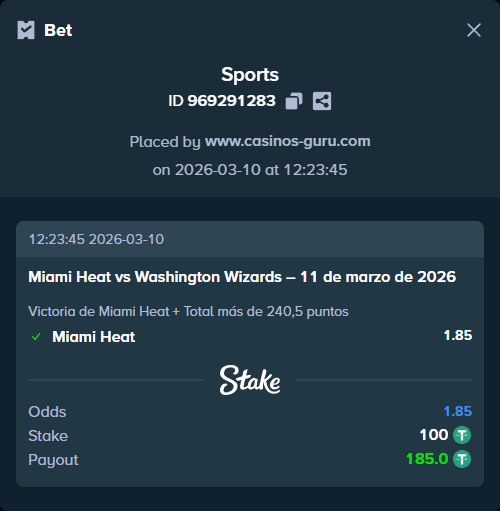Click the bet slip icon beside Bet

tap(26, 30)
